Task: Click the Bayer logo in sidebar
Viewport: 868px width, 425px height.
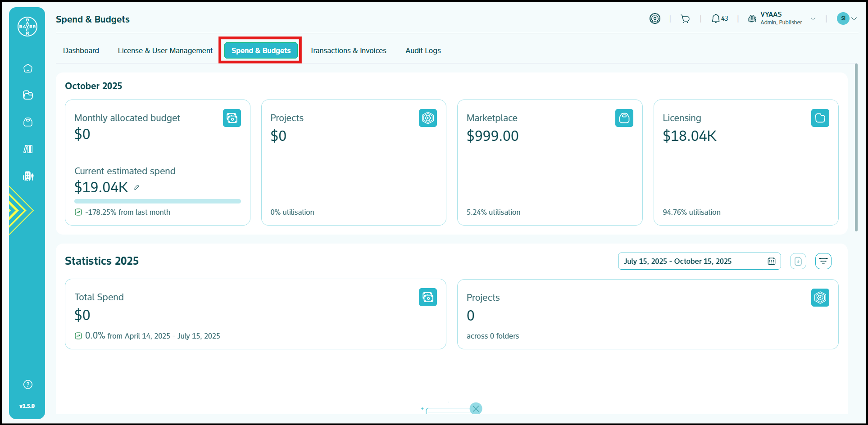Action: click(x=27, y=27)
